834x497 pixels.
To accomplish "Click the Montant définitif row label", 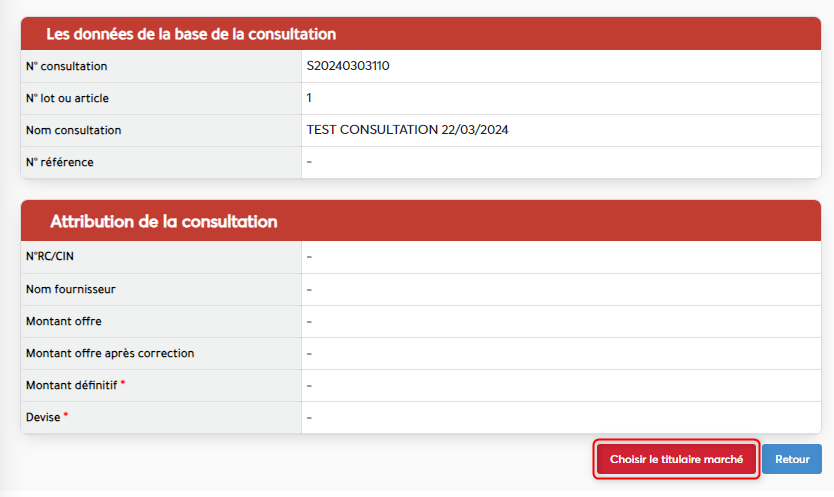I will [71, 385].
